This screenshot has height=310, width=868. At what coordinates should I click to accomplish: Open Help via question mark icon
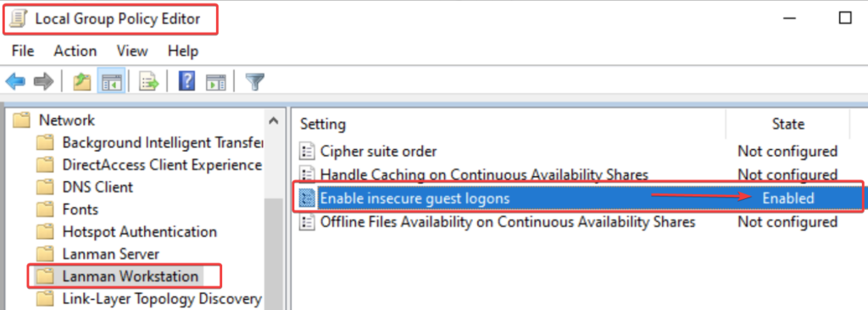187,81
